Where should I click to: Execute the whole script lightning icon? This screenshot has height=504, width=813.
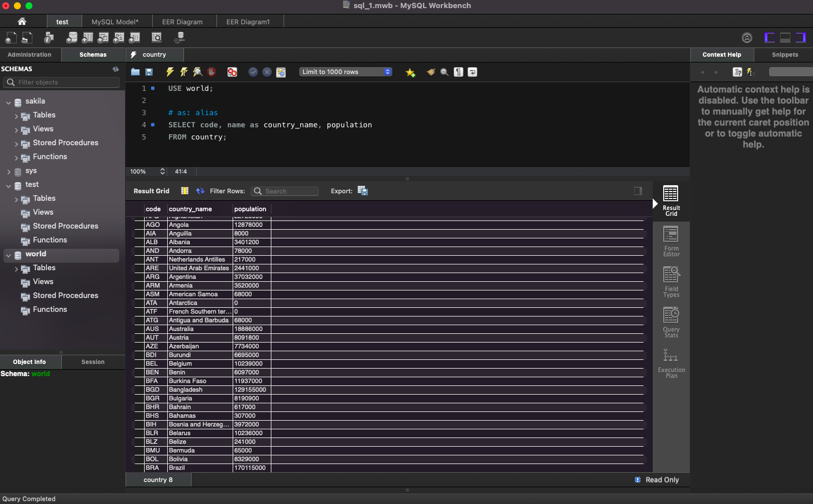point(170,72)
